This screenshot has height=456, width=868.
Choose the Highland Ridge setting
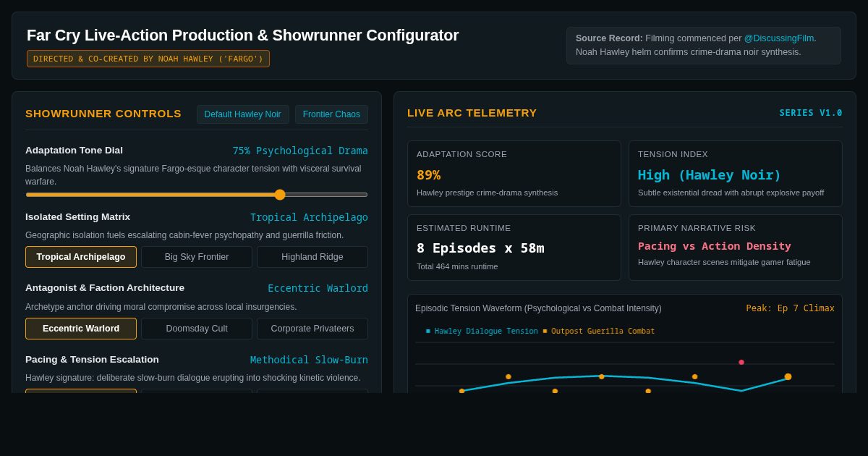click(312, 257)
